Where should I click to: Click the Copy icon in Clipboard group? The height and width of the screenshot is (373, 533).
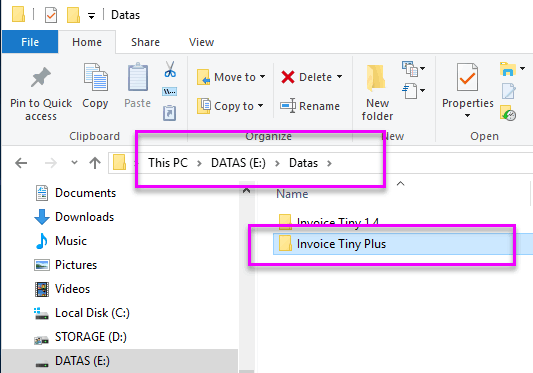[96, 77]
